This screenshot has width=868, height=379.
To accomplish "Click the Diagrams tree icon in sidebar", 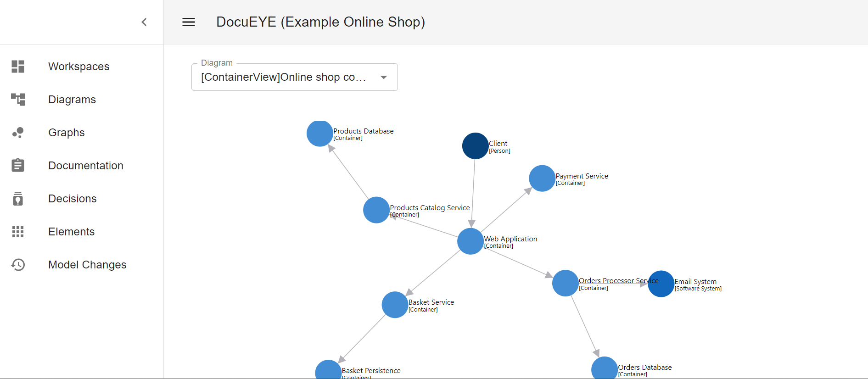I will pyautogui.click(x=18, y=100).
